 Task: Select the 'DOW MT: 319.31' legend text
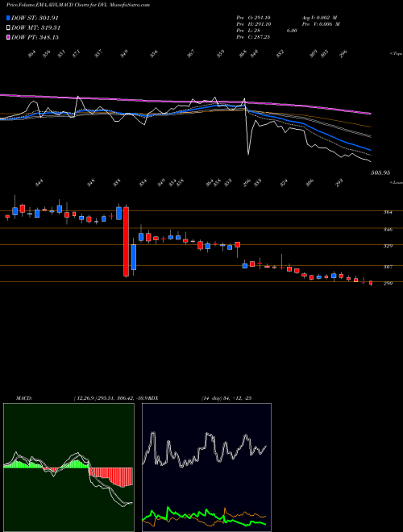pyautogui.click(x=36, y=27)
